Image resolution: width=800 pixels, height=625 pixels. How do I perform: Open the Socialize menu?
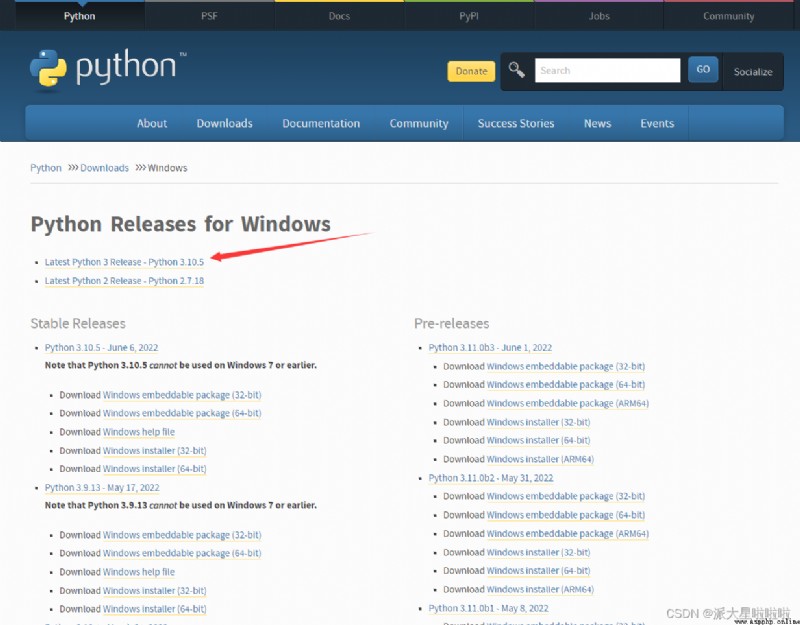tap(753, 72)
